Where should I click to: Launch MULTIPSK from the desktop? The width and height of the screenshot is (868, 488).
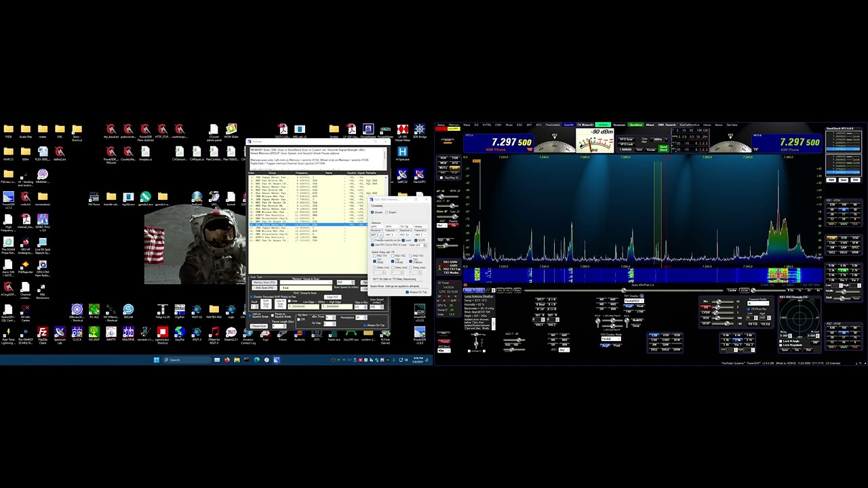tap(128, 332)
